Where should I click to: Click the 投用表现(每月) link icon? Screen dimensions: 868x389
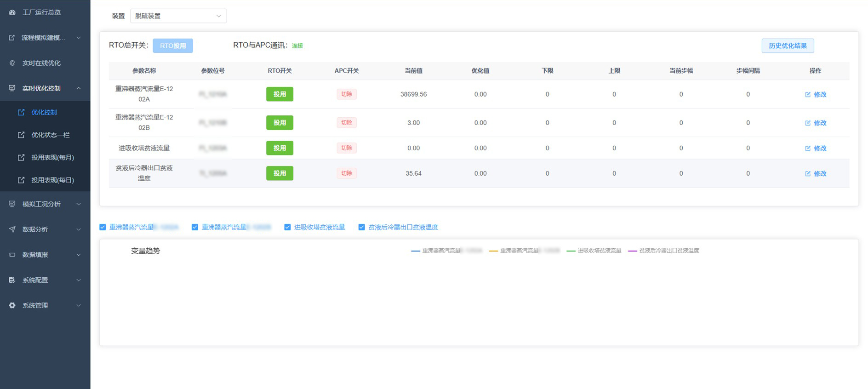21,157
